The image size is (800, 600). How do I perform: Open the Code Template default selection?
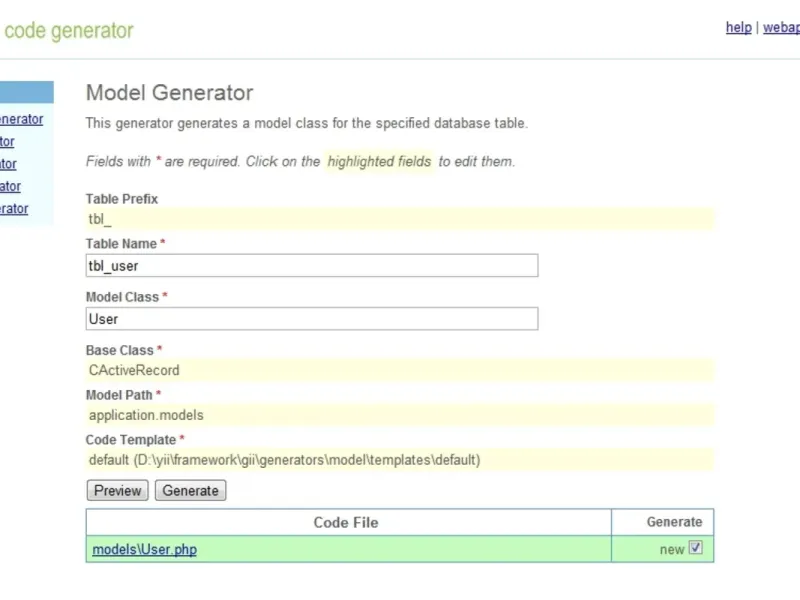pos(400,460)
